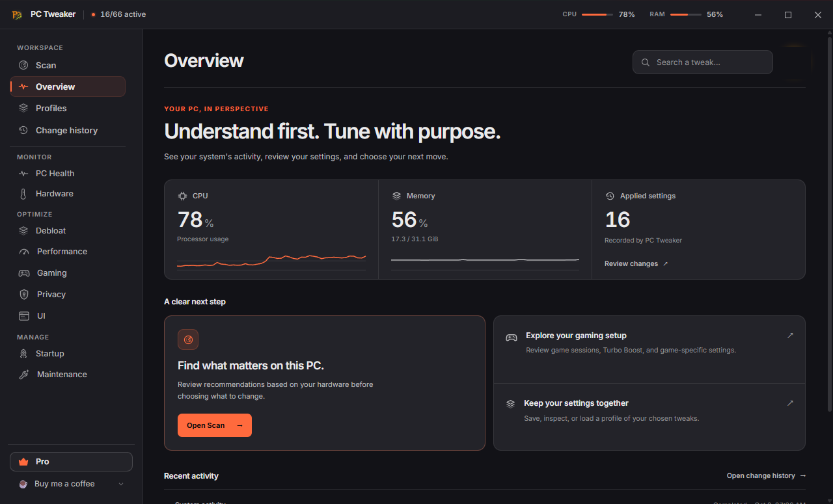Image resolution: width=833 pixels, height=504 pixels.
Task: Click the Pro crown icon
Action: coord(24,462)
